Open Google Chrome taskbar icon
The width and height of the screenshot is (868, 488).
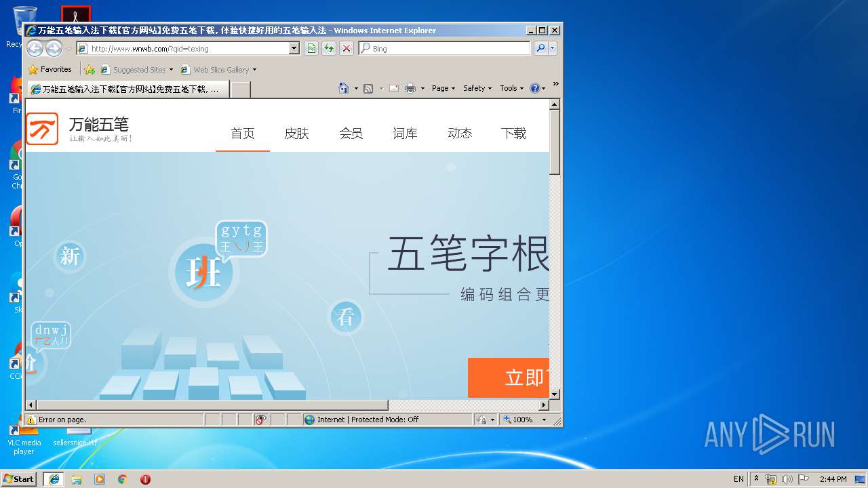tap(123, 479)
